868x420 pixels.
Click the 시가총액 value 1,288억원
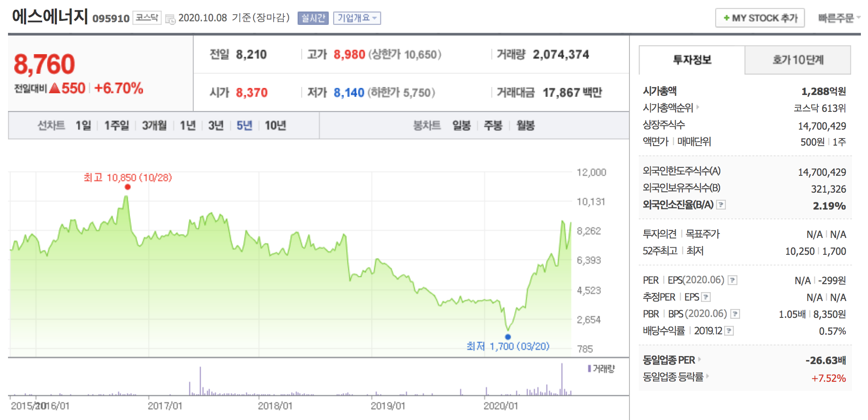[x=824, y=91]
